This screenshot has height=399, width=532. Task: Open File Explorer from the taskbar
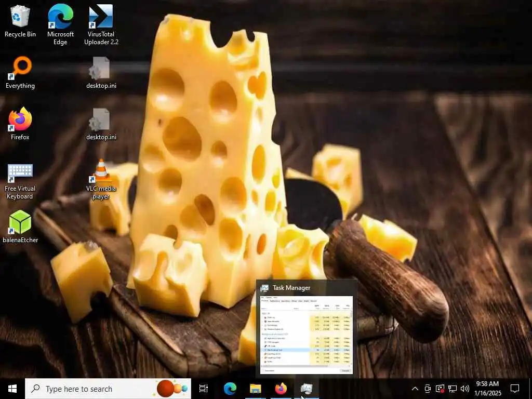256,389
